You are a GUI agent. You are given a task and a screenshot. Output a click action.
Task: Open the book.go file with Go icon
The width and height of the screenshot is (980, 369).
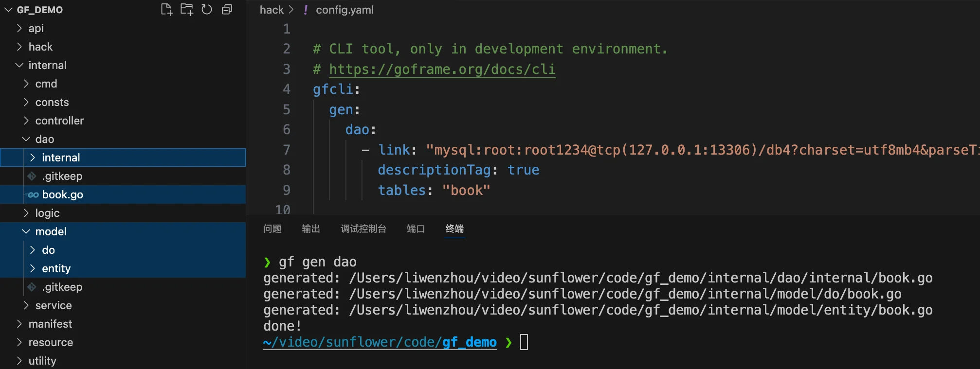[62, 194]
